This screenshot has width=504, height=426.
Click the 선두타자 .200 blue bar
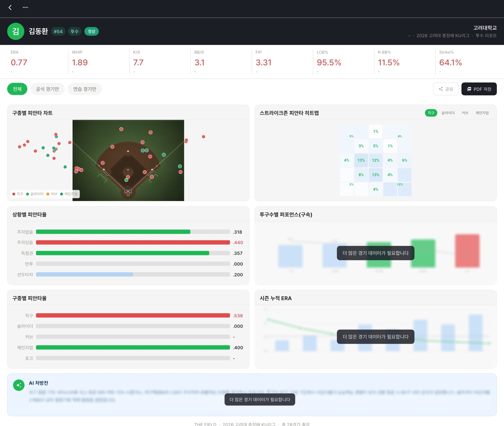(x=133, y=274)
